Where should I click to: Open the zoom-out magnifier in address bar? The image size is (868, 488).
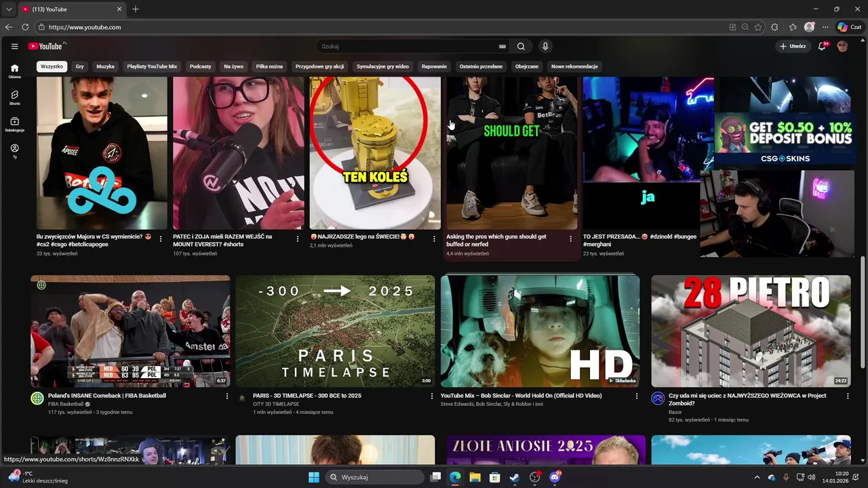pos(745,27)
